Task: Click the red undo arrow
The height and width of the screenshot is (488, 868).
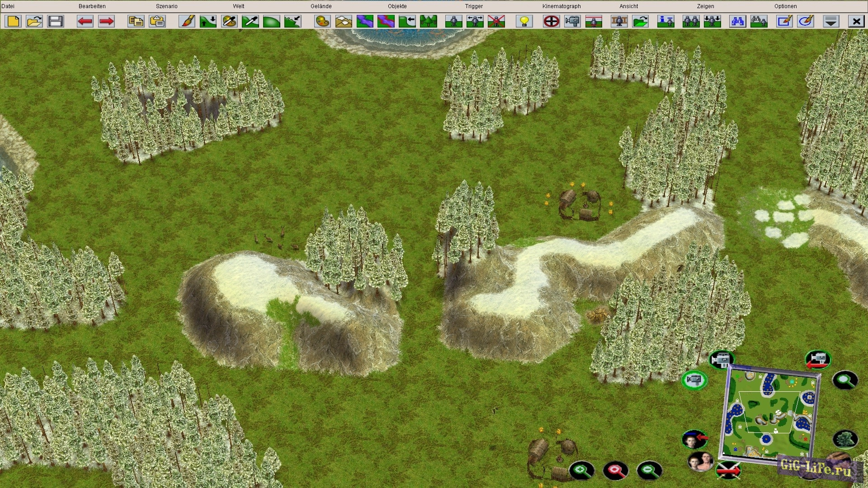Action: point(85,21)
